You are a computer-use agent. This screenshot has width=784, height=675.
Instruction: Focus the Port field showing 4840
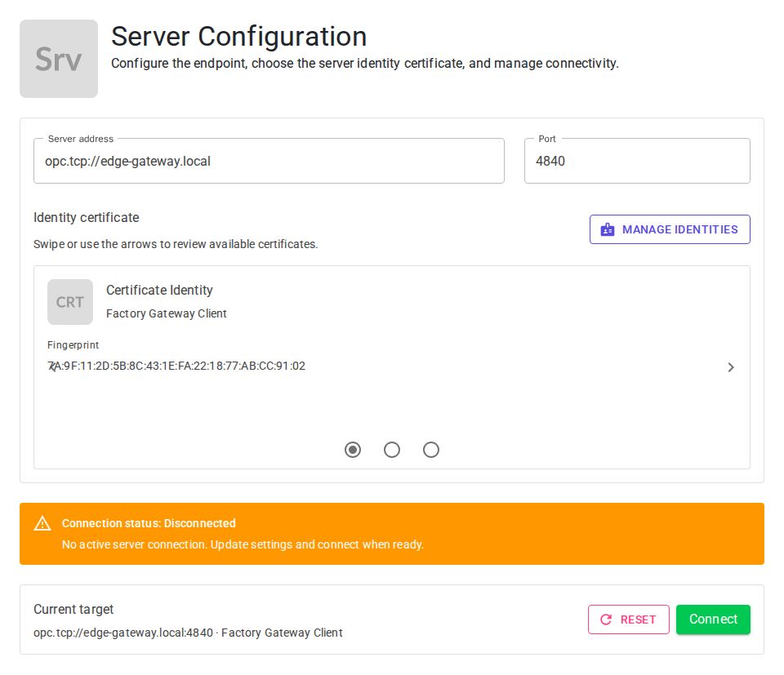637,161
